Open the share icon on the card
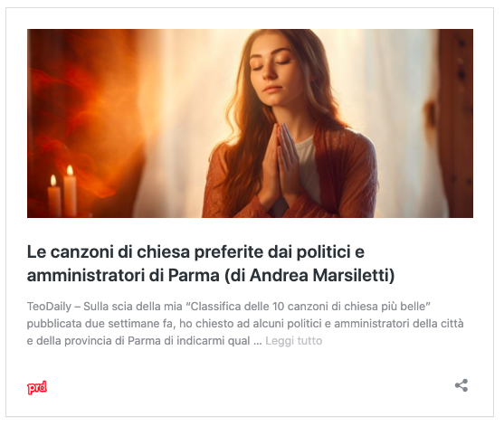 pyautogui.click(x=461, y=385)
